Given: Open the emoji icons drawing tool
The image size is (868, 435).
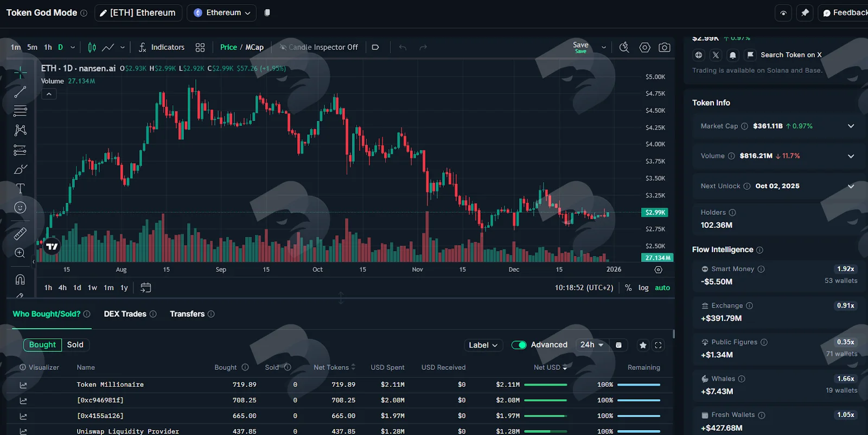Looking at the screenshot, I should pyautogui.click(x=20, y=208).
